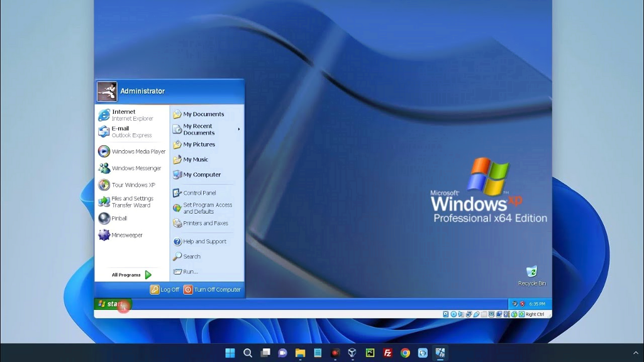
Task: Click VirtualBox display settings indicator
Action: coord(491,314)
